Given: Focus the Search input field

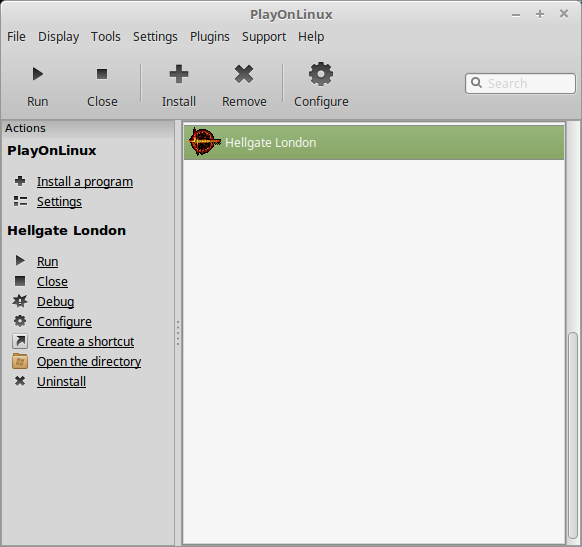Looking at the screenshot, I should coord(520,83).
